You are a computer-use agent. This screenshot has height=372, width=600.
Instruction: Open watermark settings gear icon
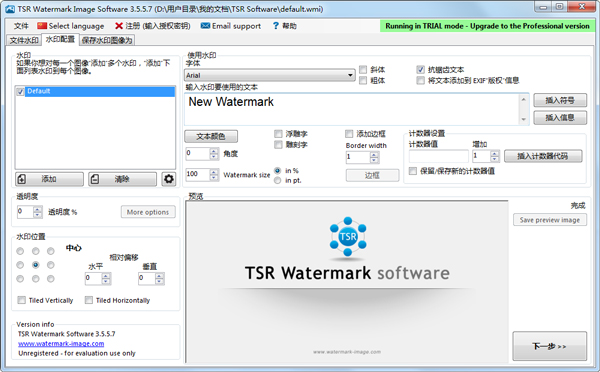click(x=169, y=179)
